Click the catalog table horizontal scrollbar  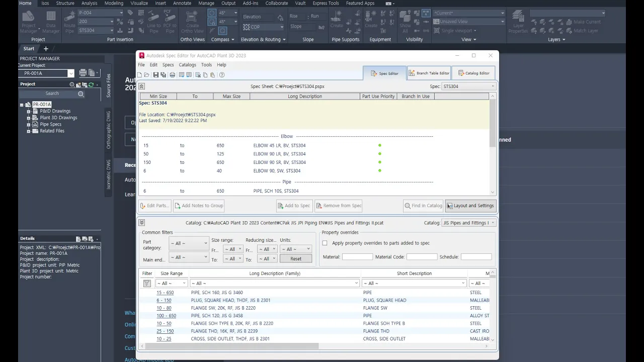click(231, 346)
